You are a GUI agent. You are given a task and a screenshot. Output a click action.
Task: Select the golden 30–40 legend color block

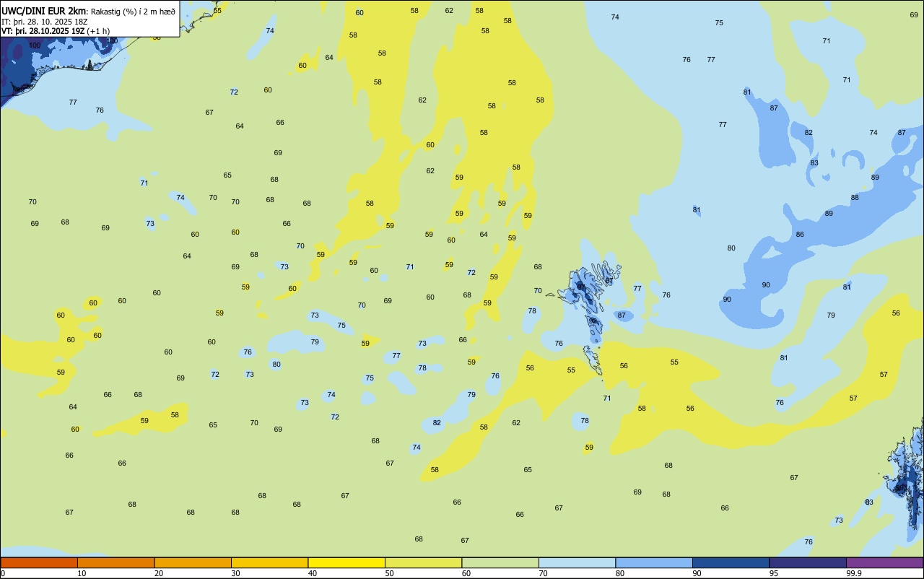269,562
